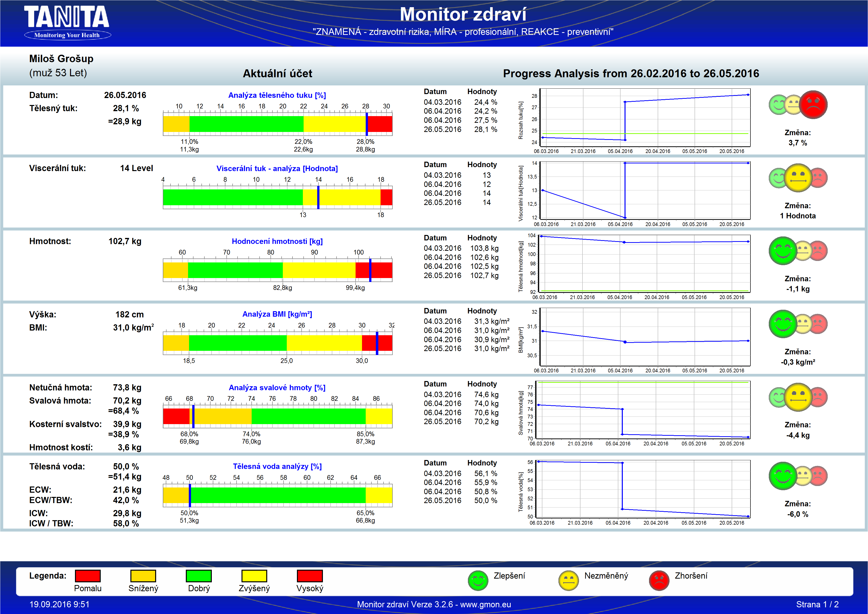Click the 'Monitor zdraví Verze 3.2.6 - www.gmon.eu' footer
The width and height of the screenshot is (868, 614).
[x=434, y=605]
